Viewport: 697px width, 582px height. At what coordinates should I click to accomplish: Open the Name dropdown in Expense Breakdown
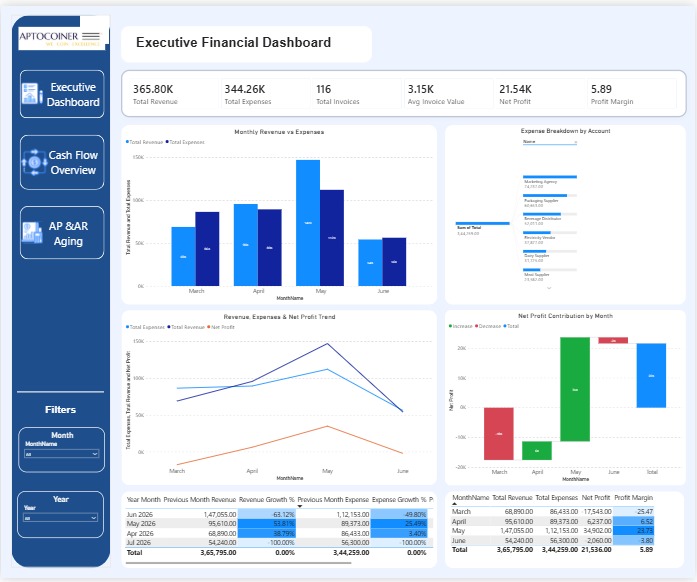coord(550,142)
